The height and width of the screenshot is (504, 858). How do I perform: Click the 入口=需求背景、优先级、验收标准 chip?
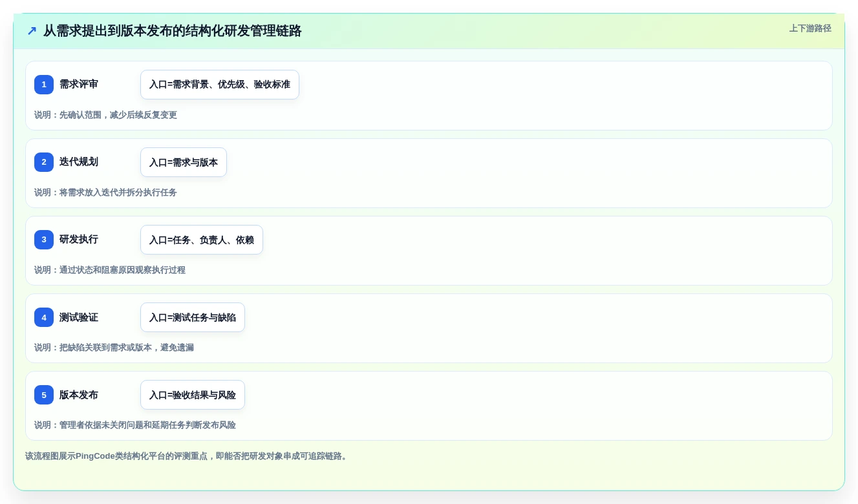[x=220, y=85]
